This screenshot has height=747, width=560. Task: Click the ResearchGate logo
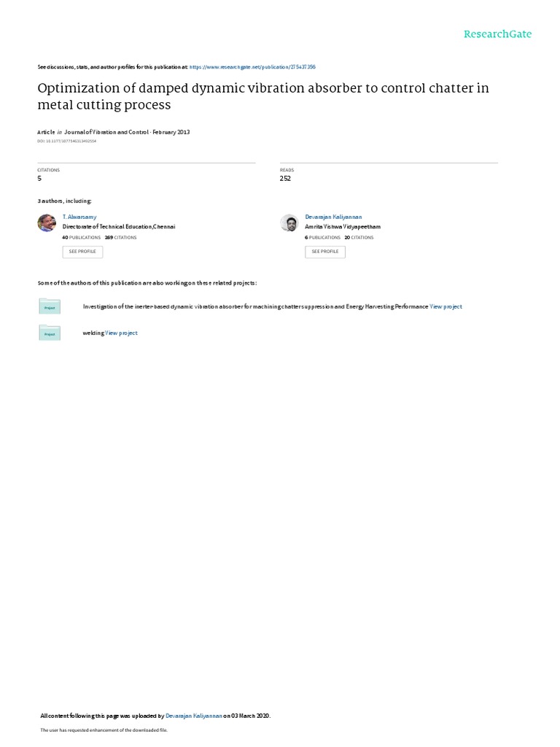click(x=498, y=34)
